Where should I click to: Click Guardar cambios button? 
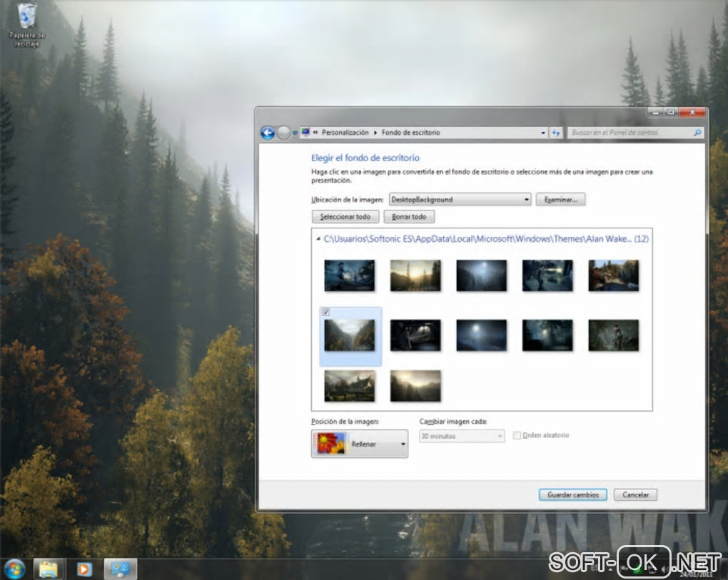point(573,494)
